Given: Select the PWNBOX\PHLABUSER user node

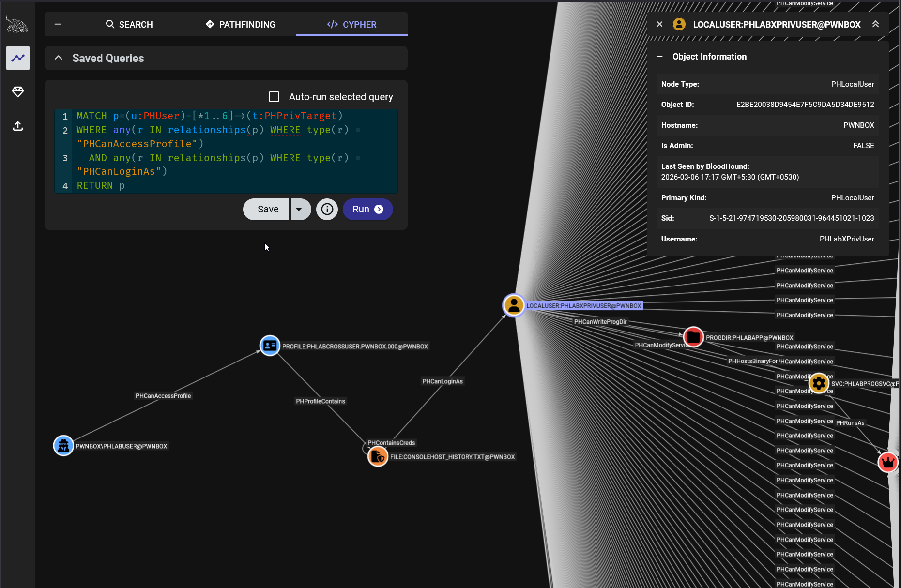Looking at the screenshot, I should coord(63,446).
